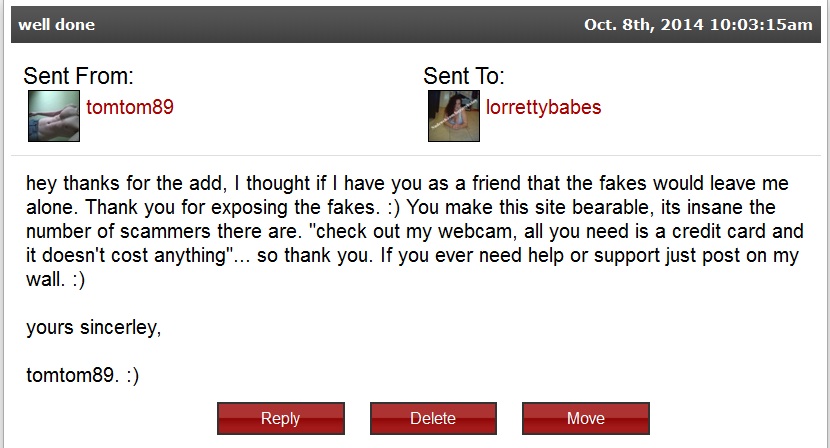Visit the tomtom89 profile link

tap(130, 107)
